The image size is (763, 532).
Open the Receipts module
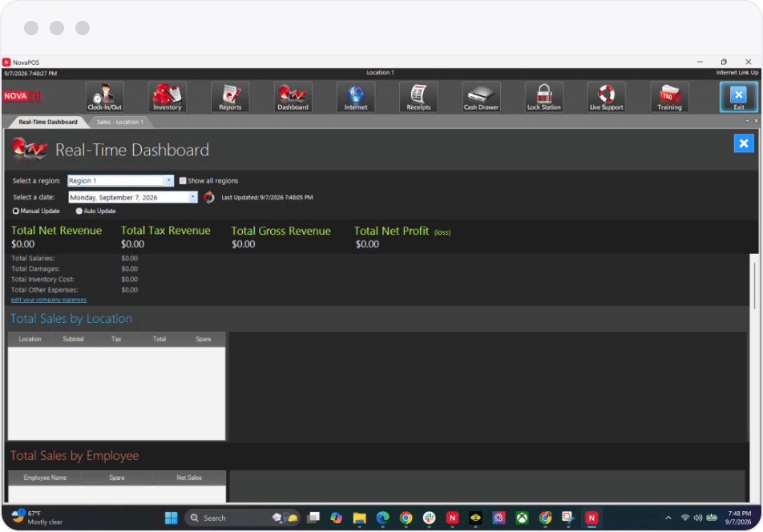[418, 97]
